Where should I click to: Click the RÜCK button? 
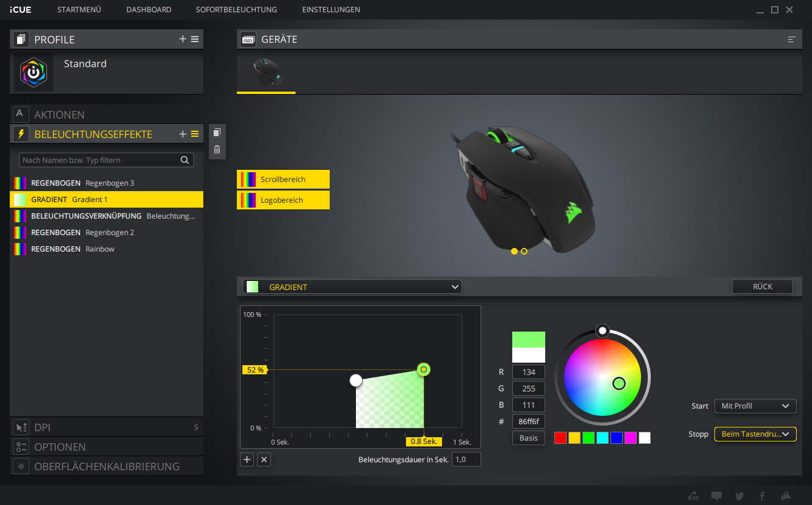tap(762, 286)
